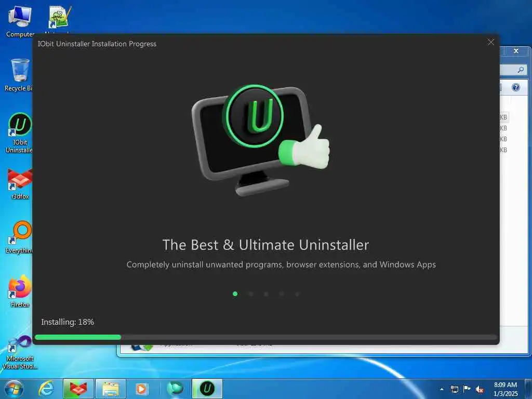Go to the second carousel slide dot
Viewport: 532px width, 399px height.
tap(251, 294)
